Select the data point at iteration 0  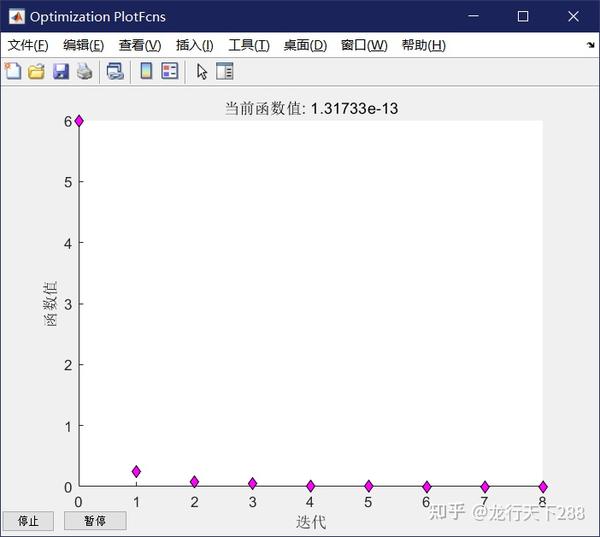79,121
